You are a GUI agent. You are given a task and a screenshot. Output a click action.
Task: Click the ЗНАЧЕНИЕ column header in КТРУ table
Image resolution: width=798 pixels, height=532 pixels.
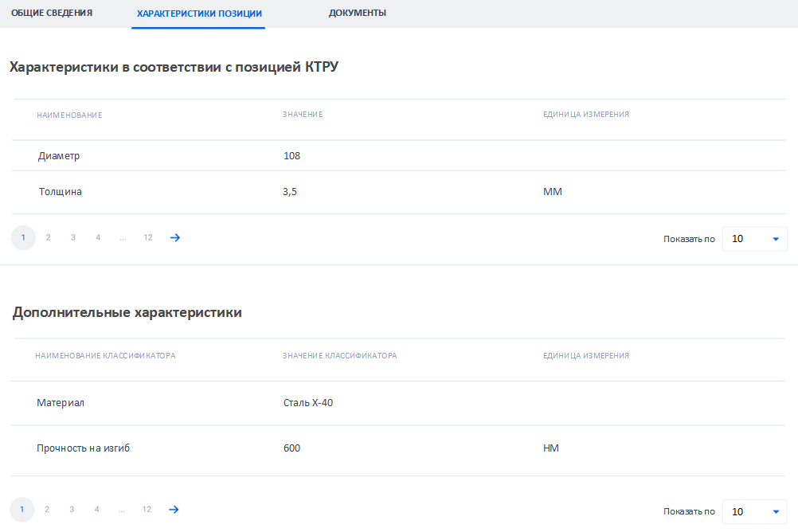point(303,115)
